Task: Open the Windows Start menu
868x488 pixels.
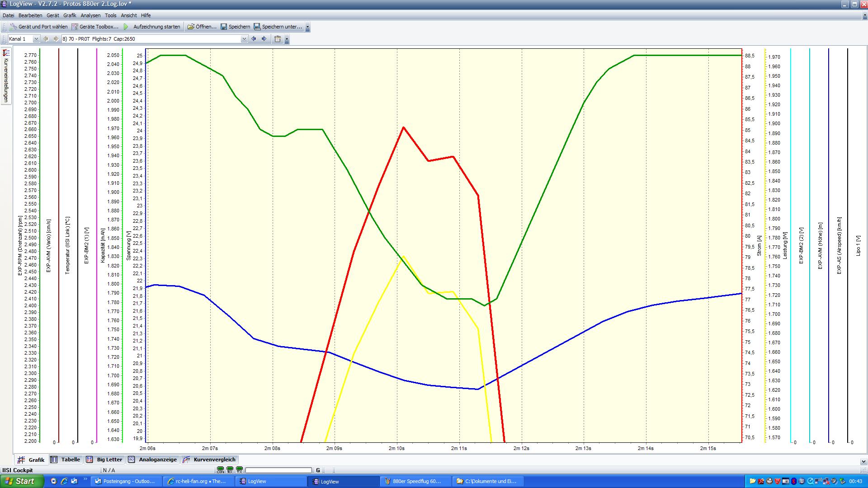Action: click(x=22, y=481)
